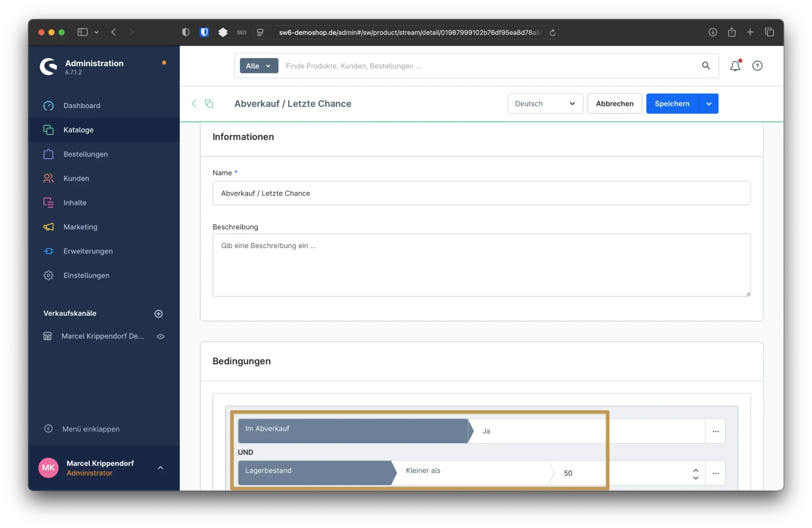
Task: Click the help question mark icon
Action: (x=757, y=66)
